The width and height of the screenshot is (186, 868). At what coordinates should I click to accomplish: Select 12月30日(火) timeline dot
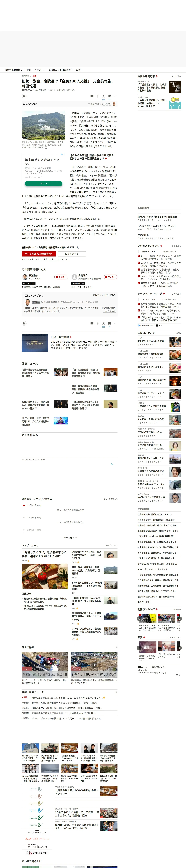click(24, 518)
